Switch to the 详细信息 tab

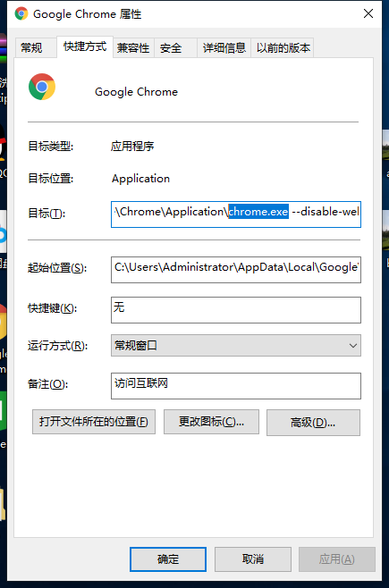click(224, 48)
